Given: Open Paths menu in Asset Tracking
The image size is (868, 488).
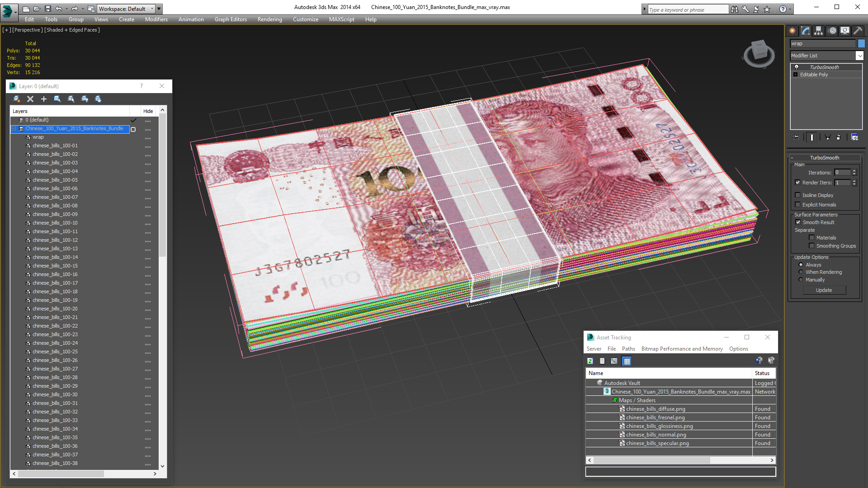Looking at the screenshot, I should [628, 349].
